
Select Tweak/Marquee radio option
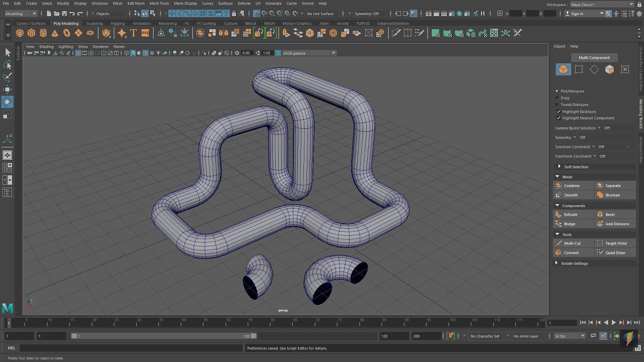557,105
